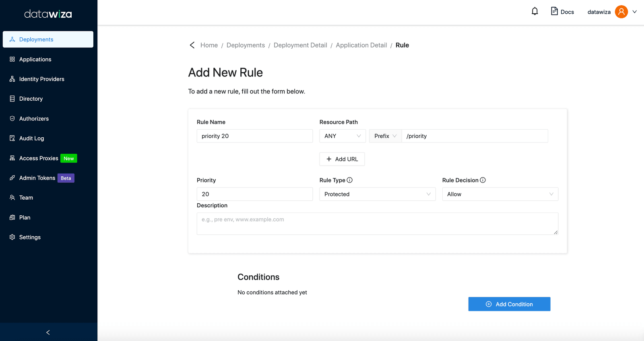Open the Docs document icon
This screenshot has width=644, height=341.
(x=554, y=11)
